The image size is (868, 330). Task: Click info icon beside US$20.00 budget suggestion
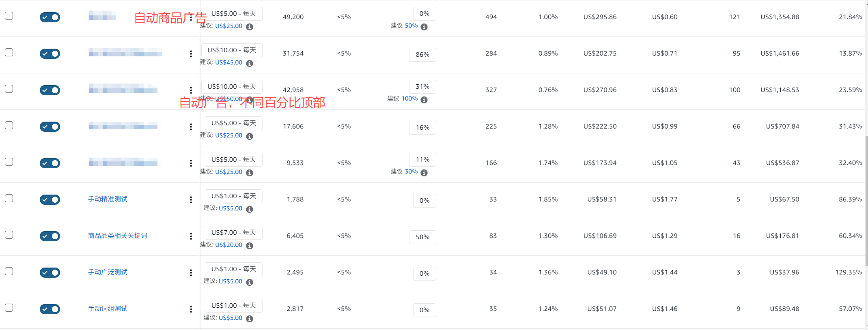[250, 246]
